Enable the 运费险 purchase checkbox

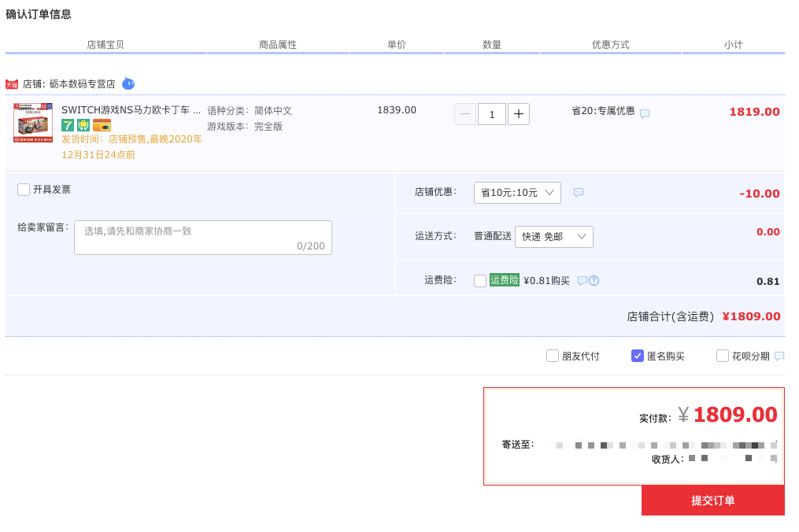(480, 281)
